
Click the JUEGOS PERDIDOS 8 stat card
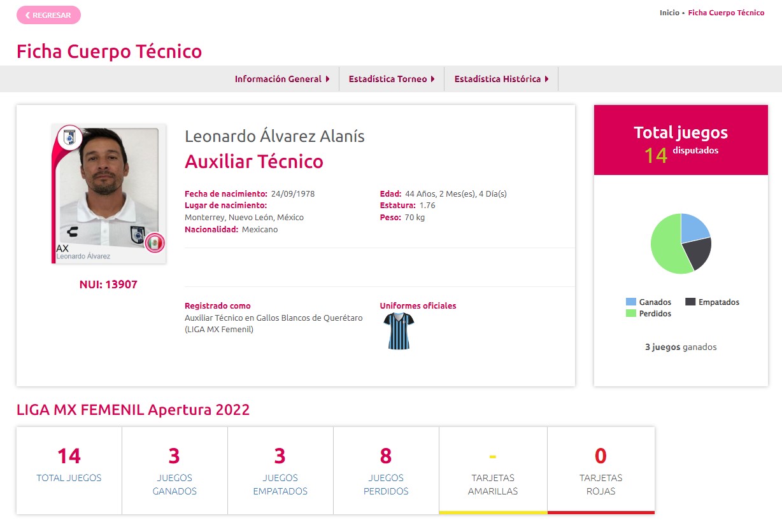click(386, 470)
